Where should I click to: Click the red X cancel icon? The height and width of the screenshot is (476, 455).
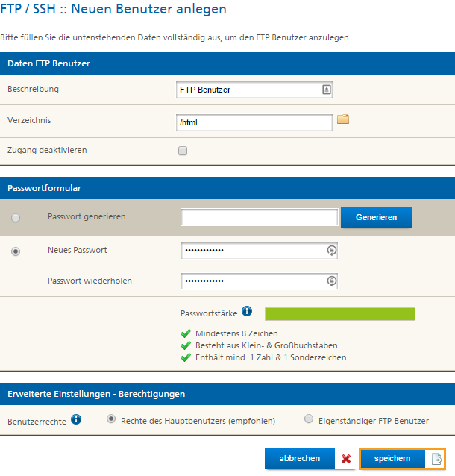(x=346, y=459)
